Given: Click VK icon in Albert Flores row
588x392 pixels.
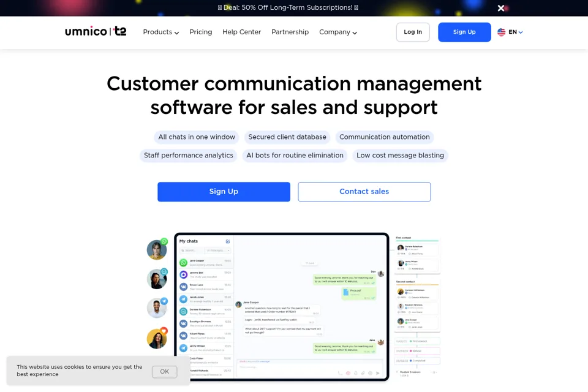Looking at the screenshot, I should tap(183, 336).
